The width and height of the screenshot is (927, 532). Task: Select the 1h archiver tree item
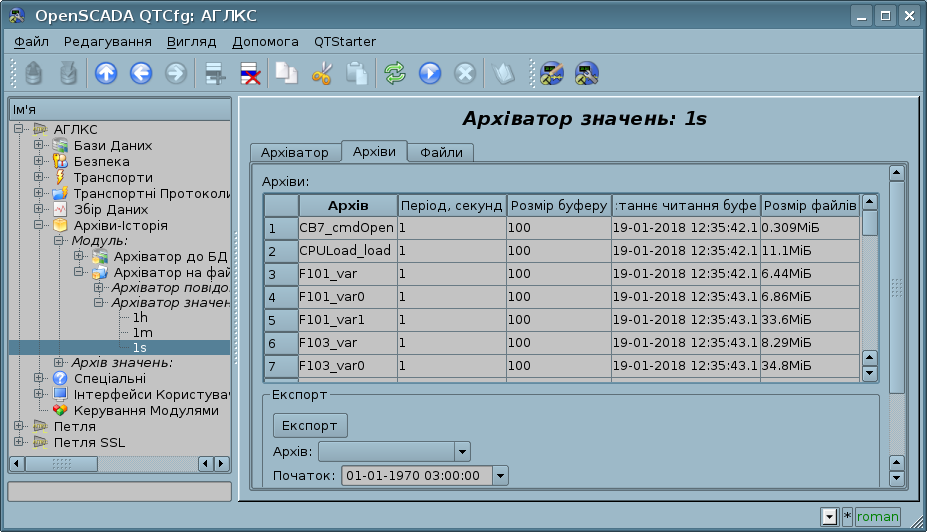[x=140, y=317]
